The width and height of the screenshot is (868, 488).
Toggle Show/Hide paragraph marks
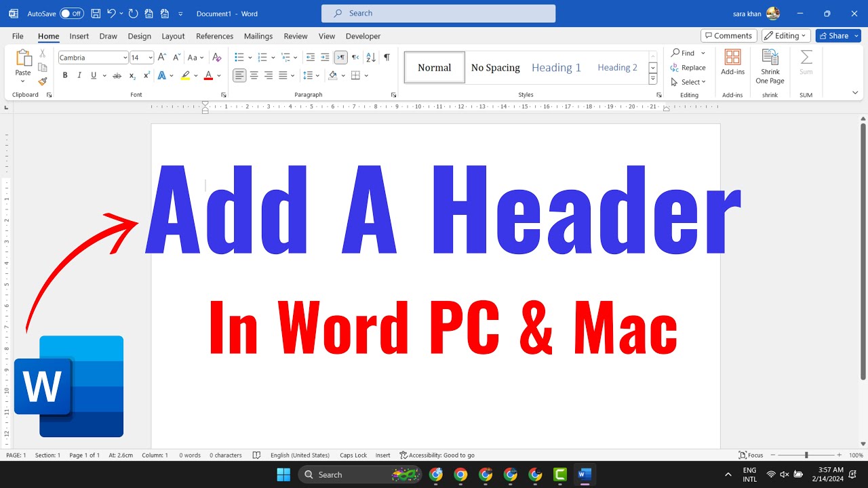pyautogui.click(x=387, y=58)
